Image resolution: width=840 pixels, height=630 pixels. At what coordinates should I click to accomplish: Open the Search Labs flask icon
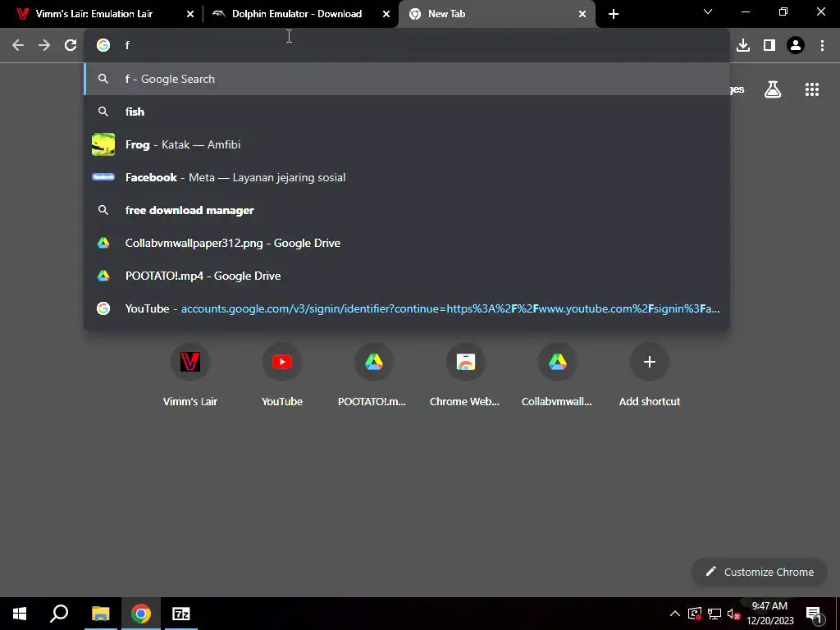click(x=773, y=89)
